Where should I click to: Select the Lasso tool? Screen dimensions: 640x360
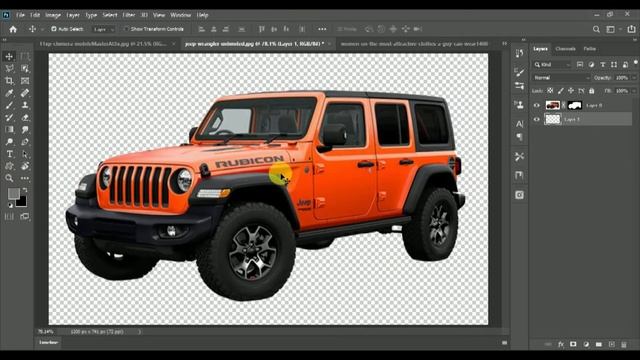(x=9, y=69)
